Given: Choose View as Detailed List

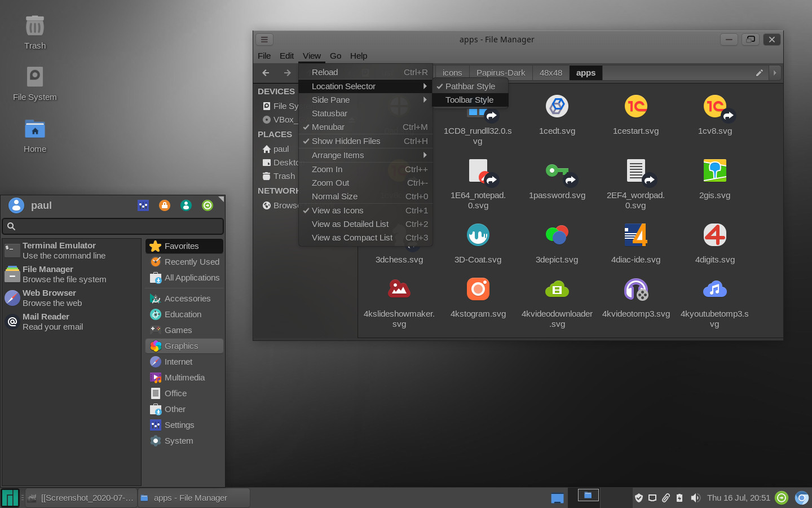Looking at the screenshot, I should point(365,224).
